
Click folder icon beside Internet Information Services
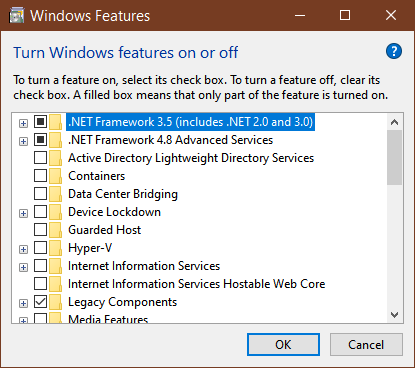[55, 266]
